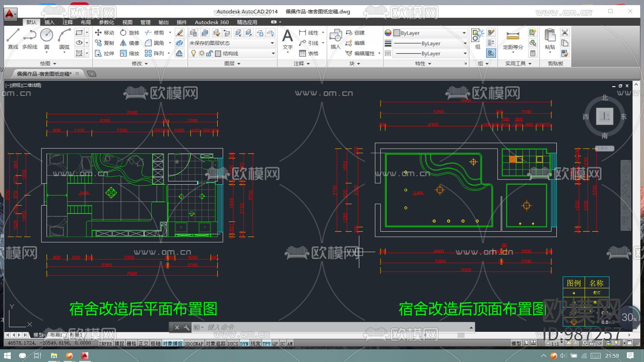The image size is (644, 362).
Task: Open the 未保存的图层状态 layer state dropdown
Action: pos(232,43)
